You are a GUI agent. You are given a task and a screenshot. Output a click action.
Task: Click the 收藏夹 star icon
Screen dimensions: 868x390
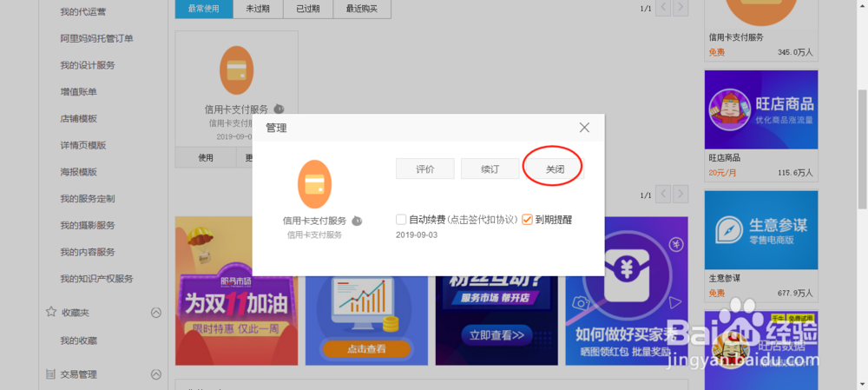pos(51,312)
